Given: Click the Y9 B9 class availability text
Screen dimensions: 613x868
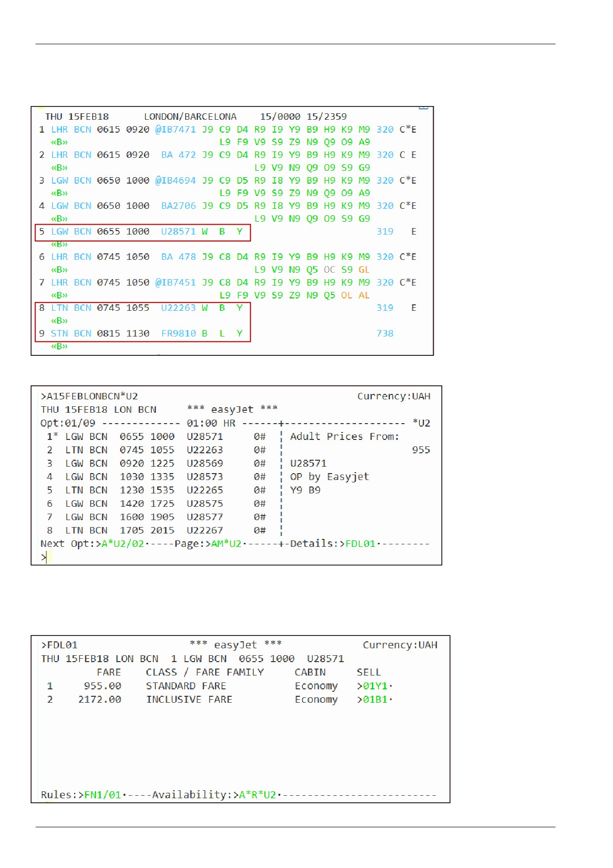Looking at the screenshot, I should tap(305, 490).
